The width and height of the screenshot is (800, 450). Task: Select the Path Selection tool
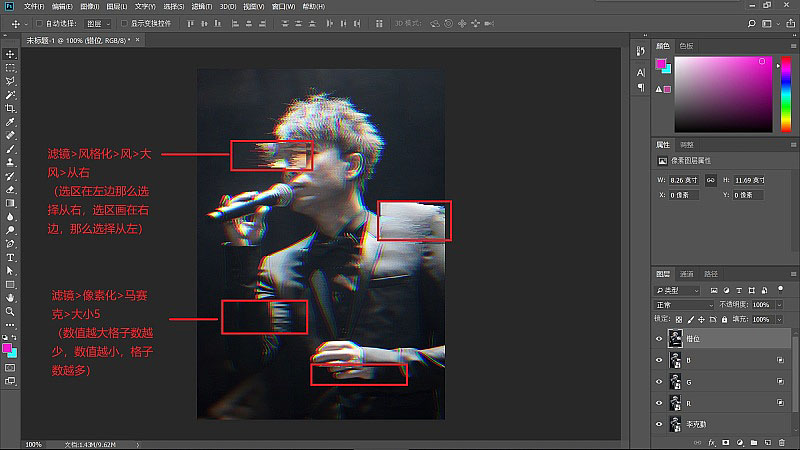point(10,270)
